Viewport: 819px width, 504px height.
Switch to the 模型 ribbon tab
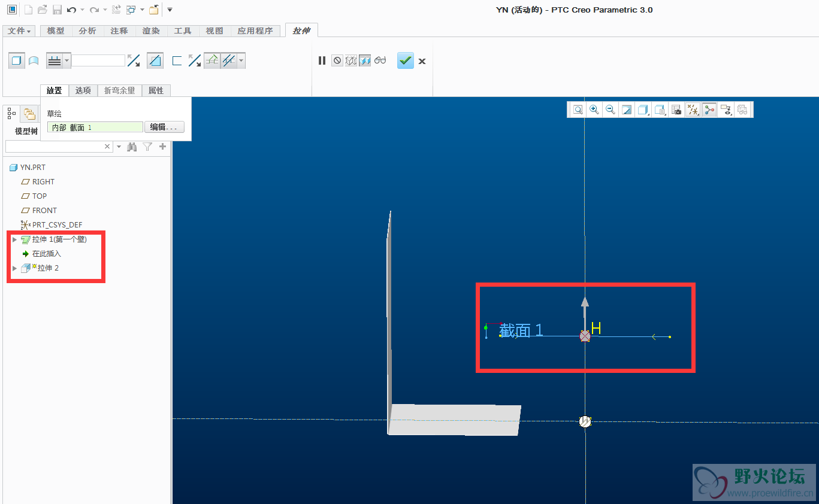click(56, 31)
